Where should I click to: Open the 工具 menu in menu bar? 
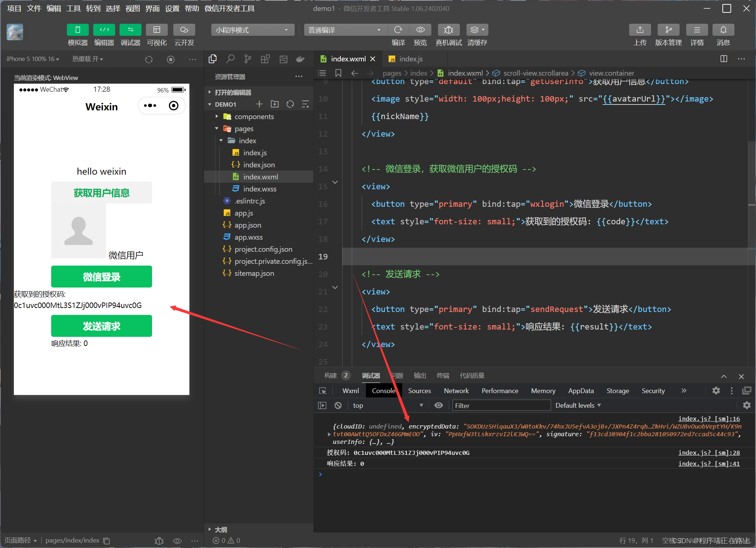73,8
